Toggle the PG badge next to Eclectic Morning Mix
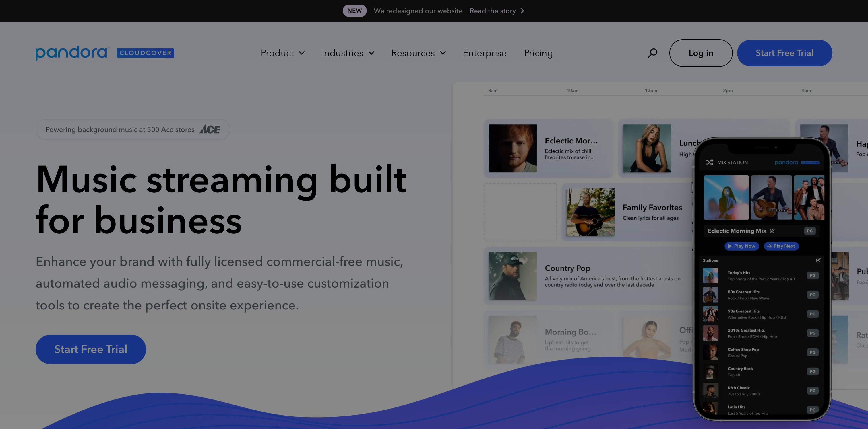The image size is (868, 429). point(810,231)
